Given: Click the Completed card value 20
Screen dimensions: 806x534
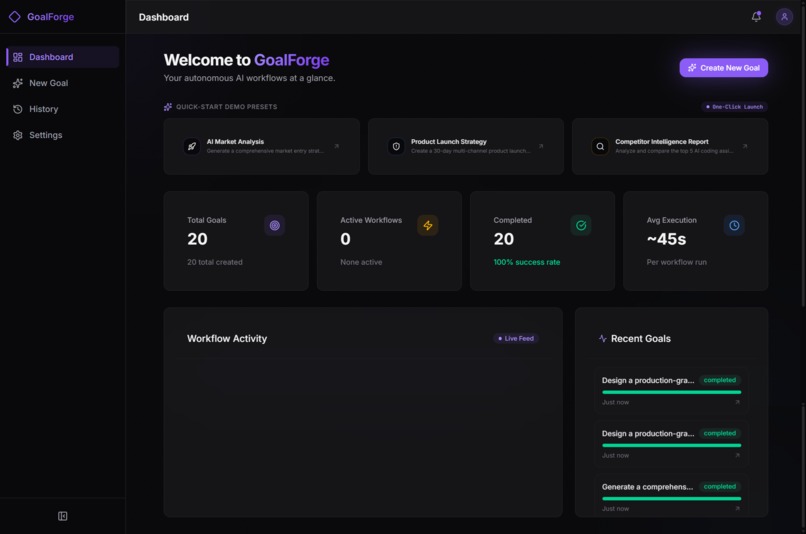Looking at the screenshot, I should click(x=504, y=239).
